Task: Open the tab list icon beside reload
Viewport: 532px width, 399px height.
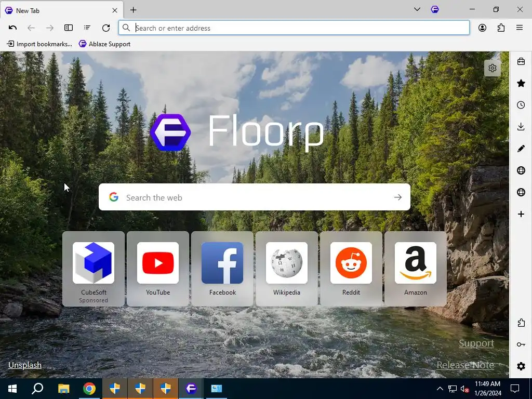Action: tap(87, 28)
